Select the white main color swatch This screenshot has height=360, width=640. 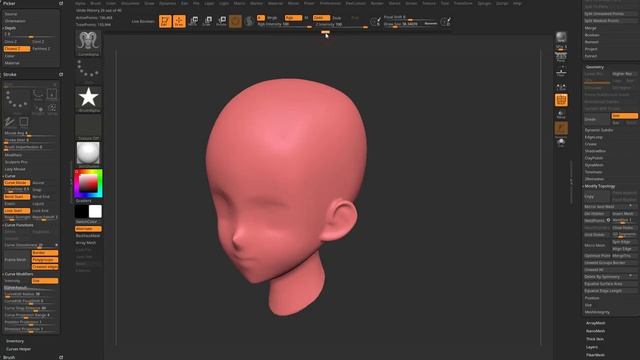pos(95,211)
